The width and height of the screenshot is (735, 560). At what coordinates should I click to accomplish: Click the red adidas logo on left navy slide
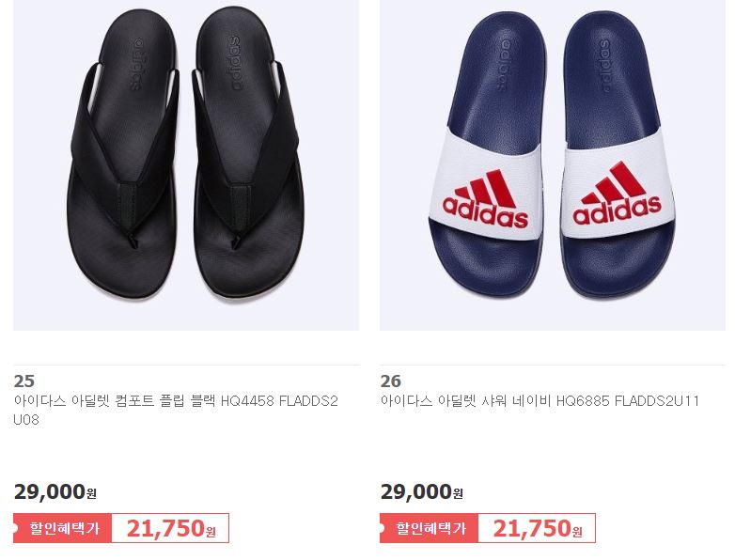[485, 199]
